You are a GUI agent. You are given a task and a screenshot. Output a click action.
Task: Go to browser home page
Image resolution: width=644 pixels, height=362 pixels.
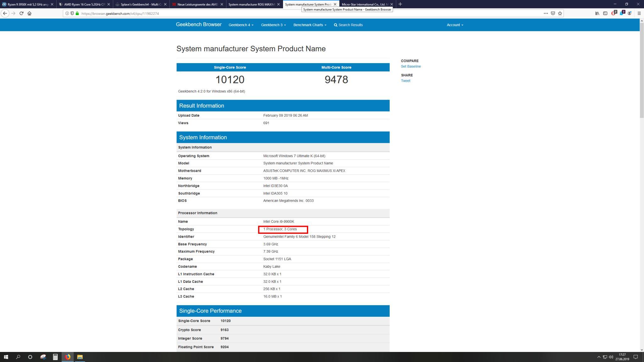click(30, 14)
